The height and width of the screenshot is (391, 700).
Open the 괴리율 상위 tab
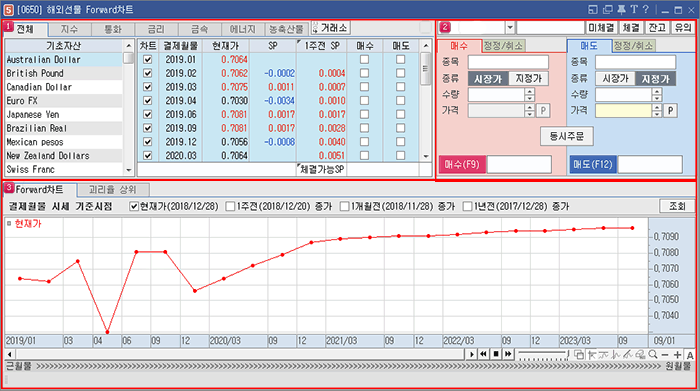click(x=113, y=190)
